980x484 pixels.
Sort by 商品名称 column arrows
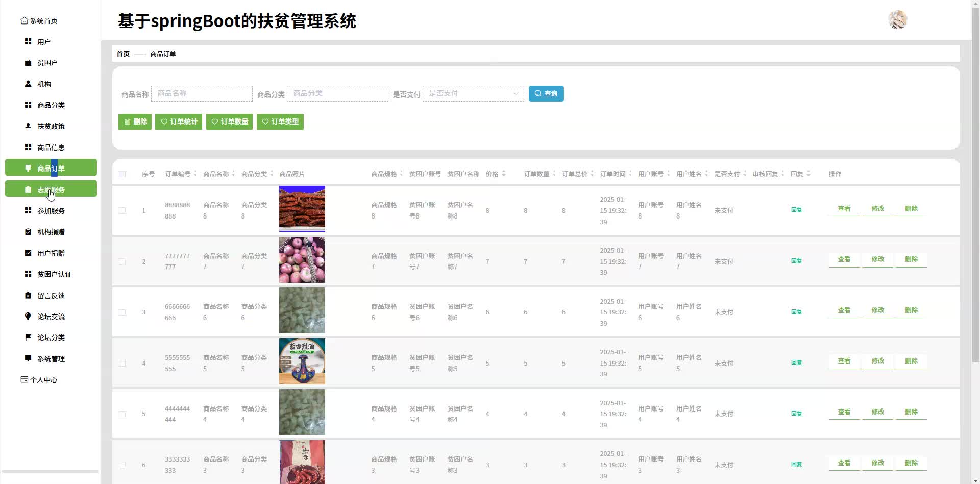(233, 174)
